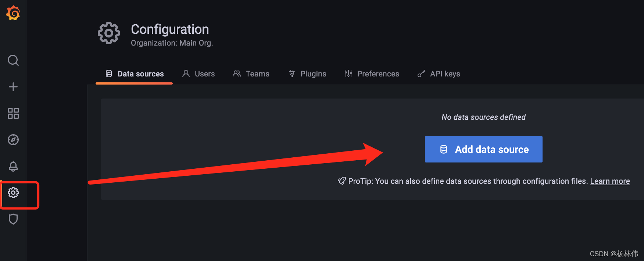Open the Search dashboards icon
644x261 pixels.
pos(13,60)
